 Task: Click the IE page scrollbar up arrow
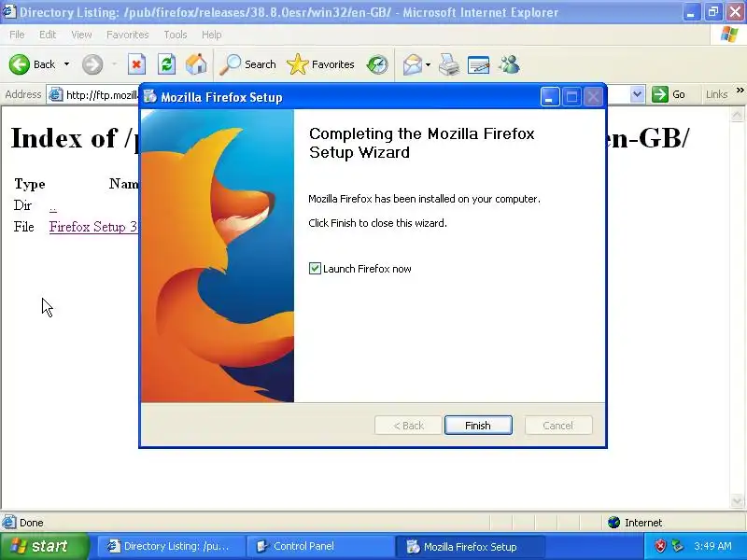[x=737, y=114]
